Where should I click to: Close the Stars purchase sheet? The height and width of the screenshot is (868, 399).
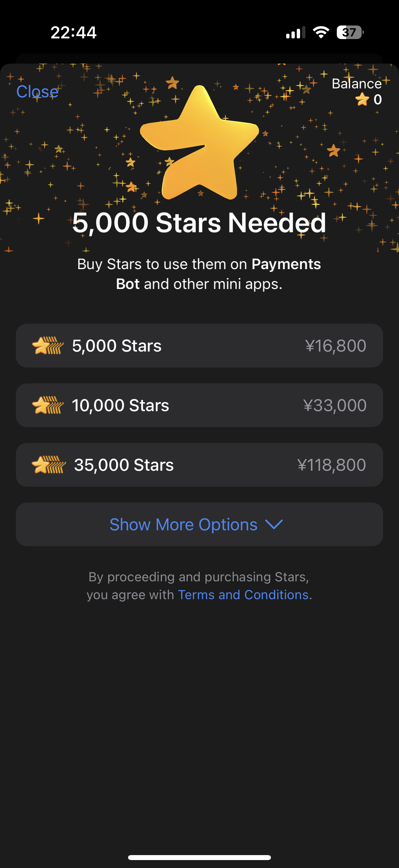37,91
